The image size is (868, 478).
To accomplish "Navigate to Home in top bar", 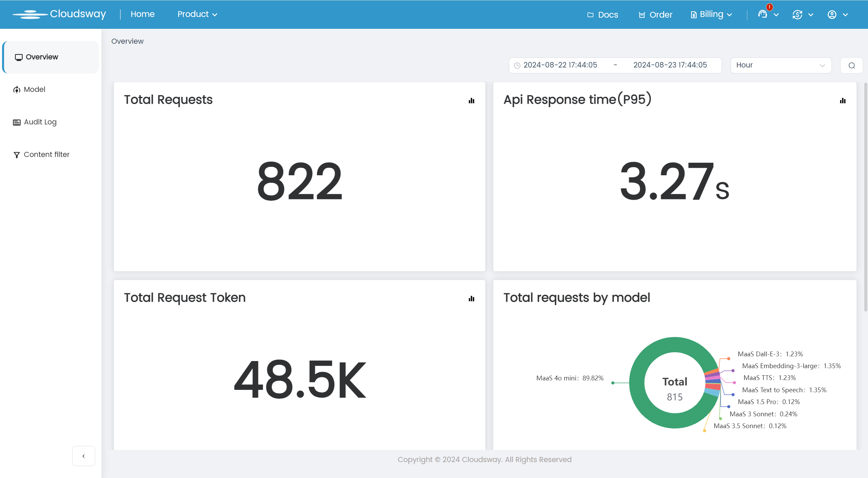I will tap(142, 14).
